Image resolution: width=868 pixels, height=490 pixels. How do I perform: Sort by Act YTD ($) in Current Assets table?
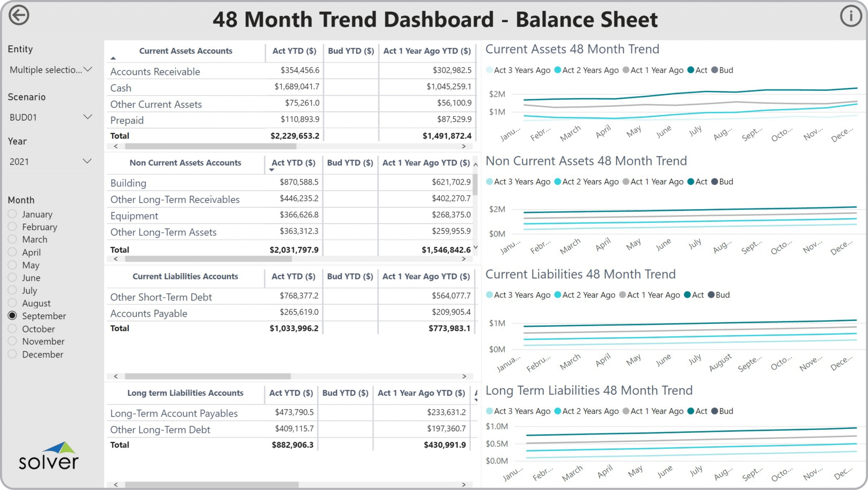click(294, 51)
